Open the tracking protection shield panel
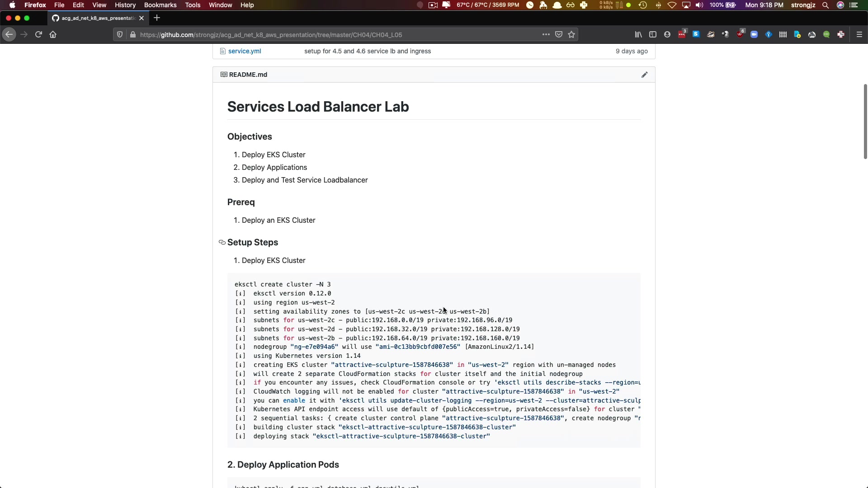868x488 pixels. (120, 35)
